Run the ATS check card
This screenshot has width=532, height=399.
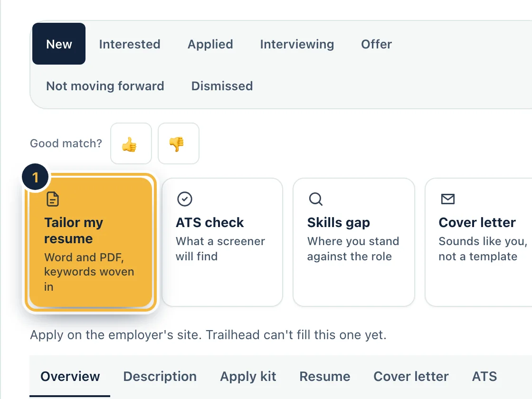point(222,242)
